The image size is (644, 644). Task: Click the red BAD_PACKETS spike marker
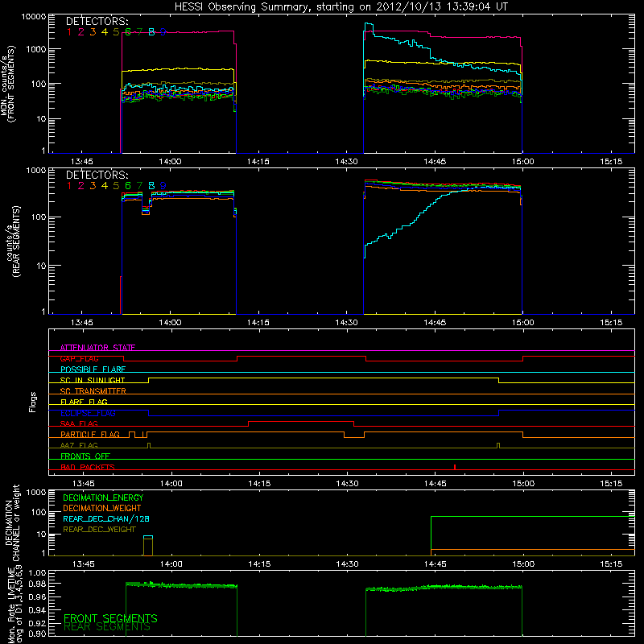(455, 467)
